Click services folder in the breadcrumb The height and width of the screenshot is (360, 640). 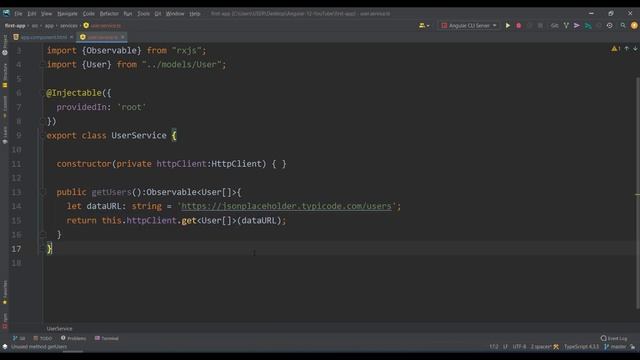pyautogui.click(x=69, y=25)
